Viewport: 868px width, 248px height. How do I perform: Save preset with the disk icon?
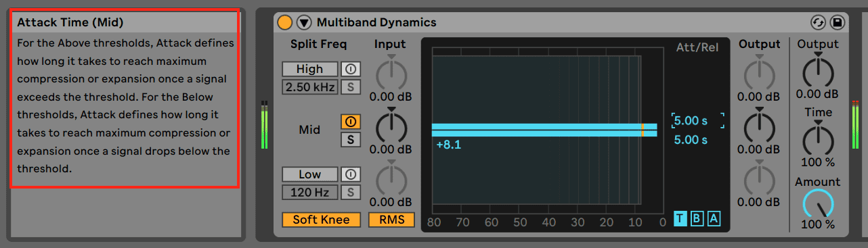[x=837, y=22]
